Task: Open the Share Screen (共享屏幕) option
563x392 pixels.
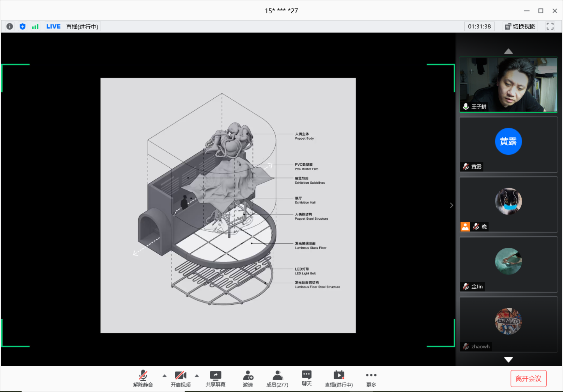Action: click(215, 379)
